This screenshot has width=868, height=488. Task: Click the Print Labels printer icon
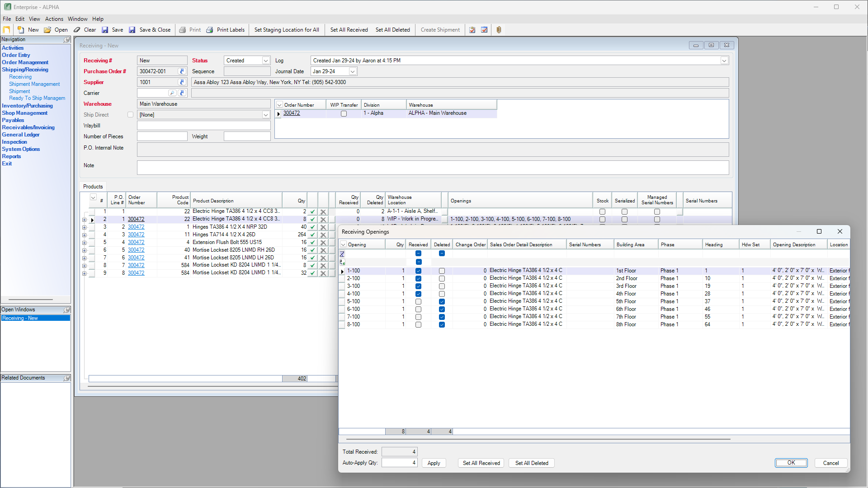(x=210, y=30)
